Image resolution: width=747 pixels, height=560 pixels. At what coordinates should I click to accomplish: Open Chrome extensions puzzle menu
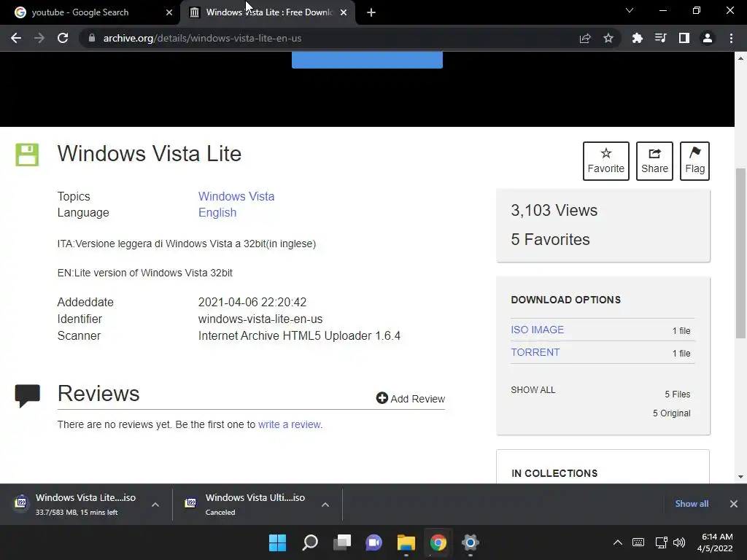[637, 38]
